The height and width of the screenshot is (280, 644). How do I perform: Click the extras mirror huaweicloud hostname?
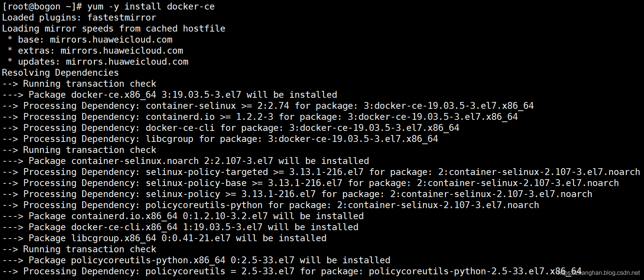tap(122, 51)
